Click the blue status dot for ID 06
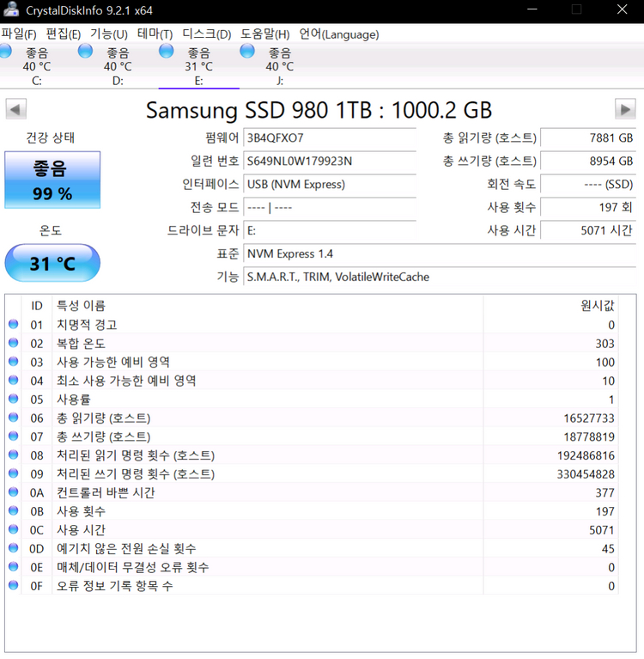644x659 pixels. [x=14, y=418]
